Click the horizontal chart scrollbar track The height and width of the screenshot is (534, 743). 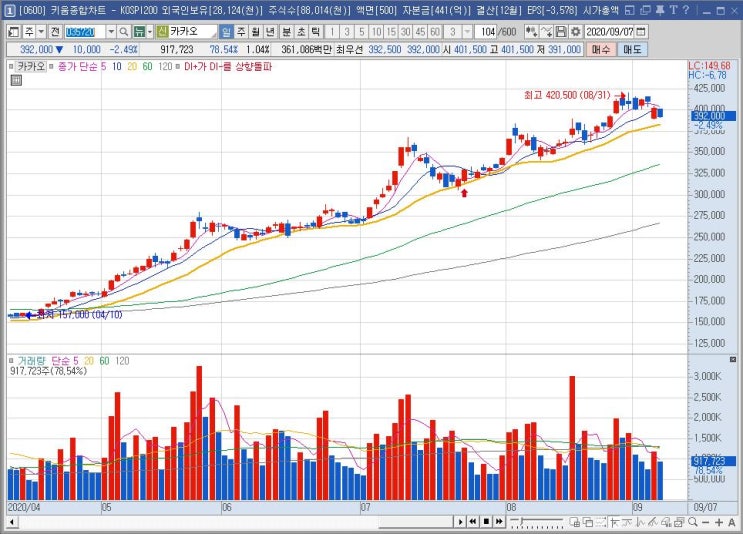235,522
